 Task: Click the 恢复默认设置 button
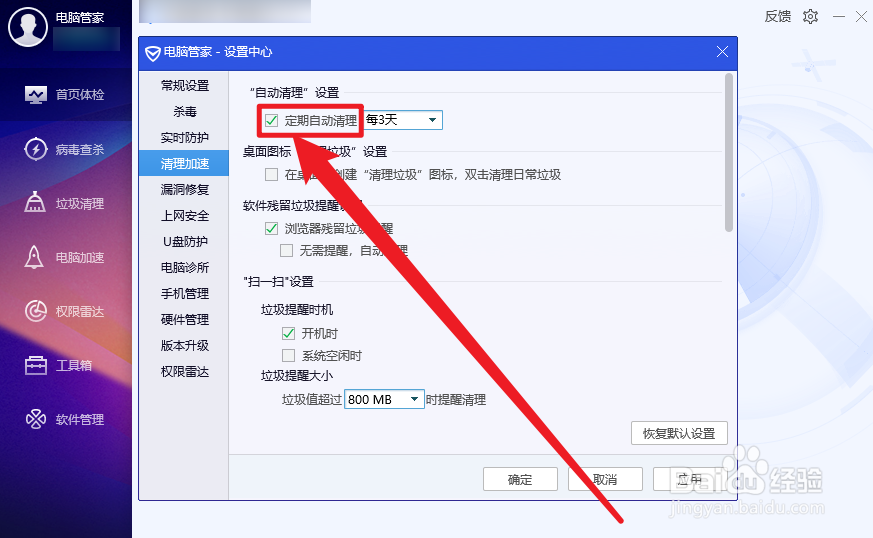point(679,433)
